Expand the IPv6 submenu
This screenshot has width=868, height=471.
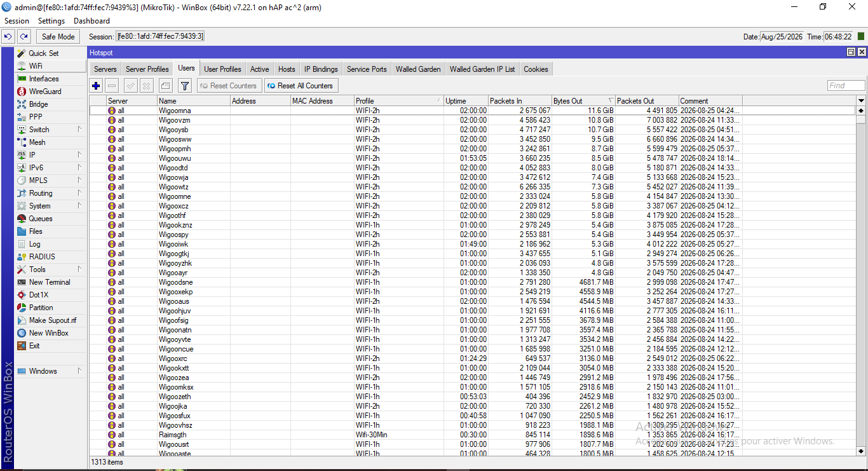point(80,168)
